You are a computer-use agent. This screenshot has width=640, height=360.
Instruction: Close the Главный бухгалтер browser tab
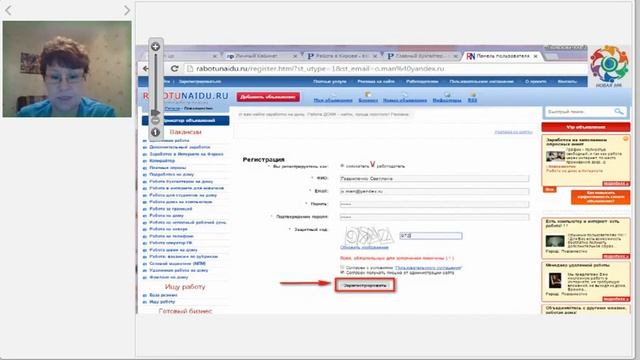[x=456, y=56]
